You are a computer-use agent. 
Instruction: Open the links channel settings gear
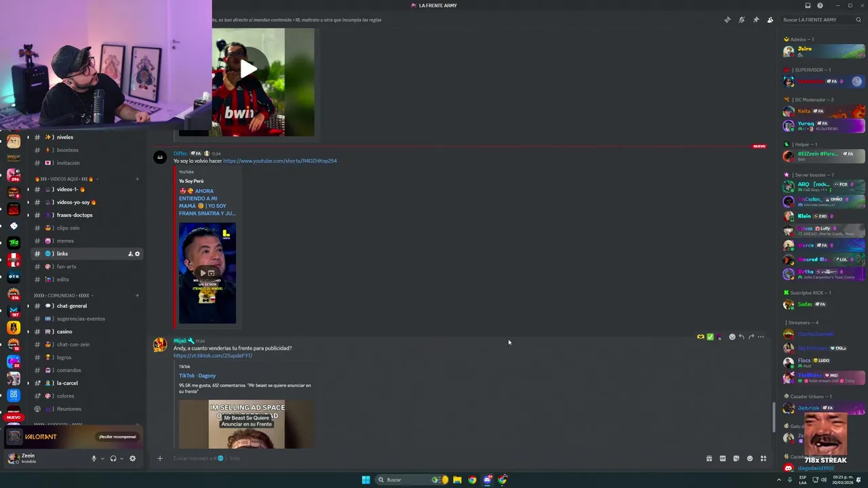(x=137, y=253)
